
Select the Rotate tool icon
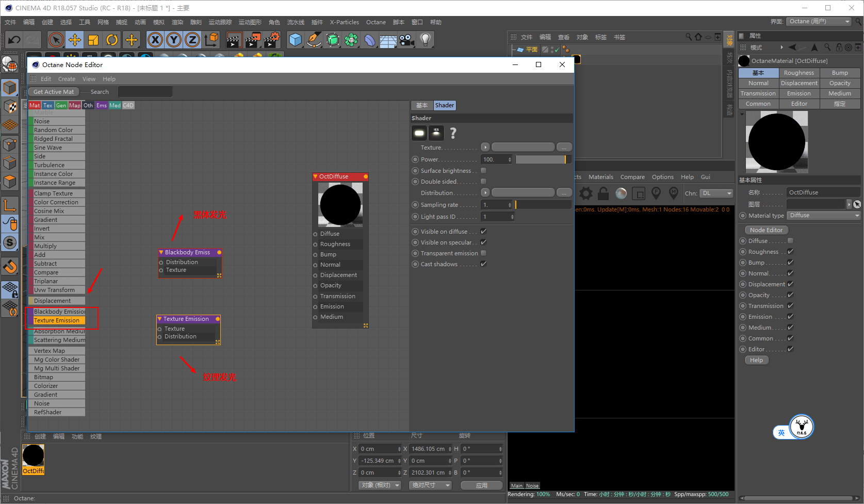pyautogui.click(x=112, y=40)
